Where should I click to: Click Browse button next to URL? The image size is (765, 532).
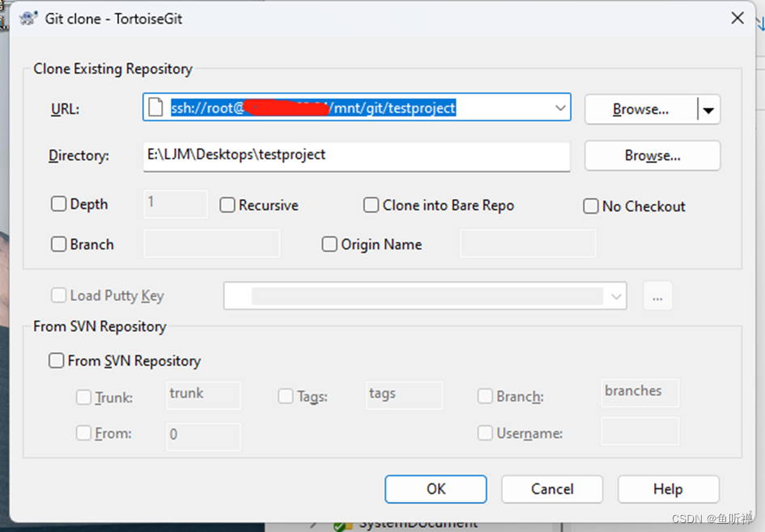pyautogui.click(x=640, y=109)
